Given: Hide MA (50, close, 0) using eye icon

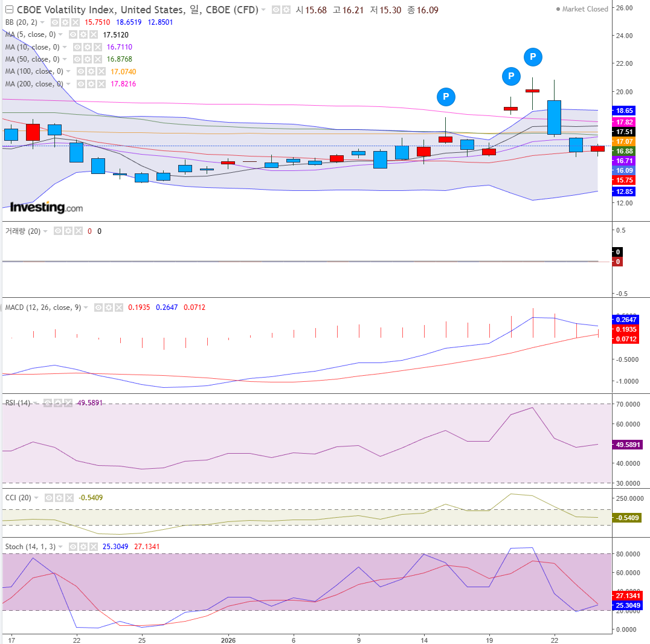Looking at the screenshot, I should pyautogui.click(x=77, y=59).
